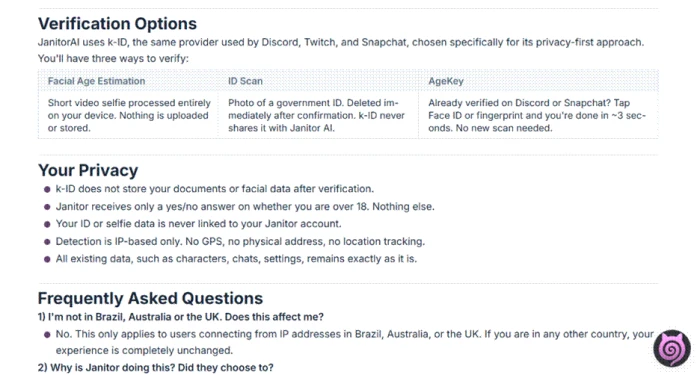The image size is (700, 375).
Task: Click the bullet about k-ID not storing documents
Action: pyautogui.click(x=214, y=189)
